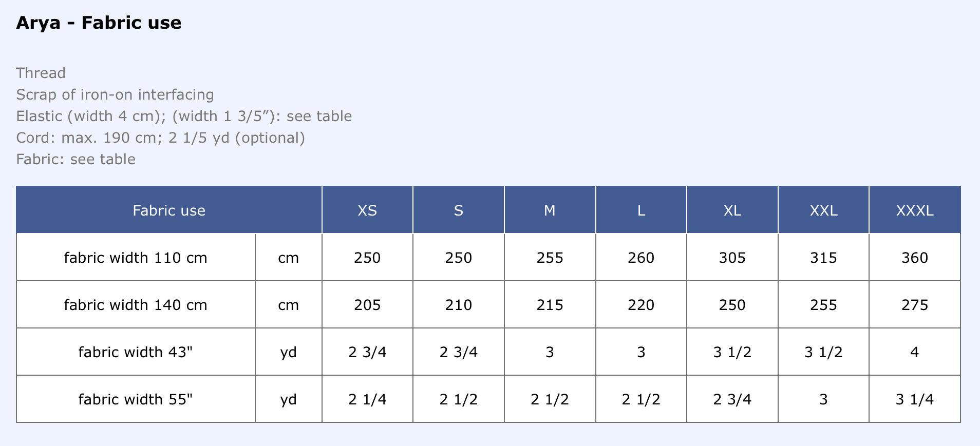
Task: Click the 4 yd cell for XXXL
Action: pos(915,352)
